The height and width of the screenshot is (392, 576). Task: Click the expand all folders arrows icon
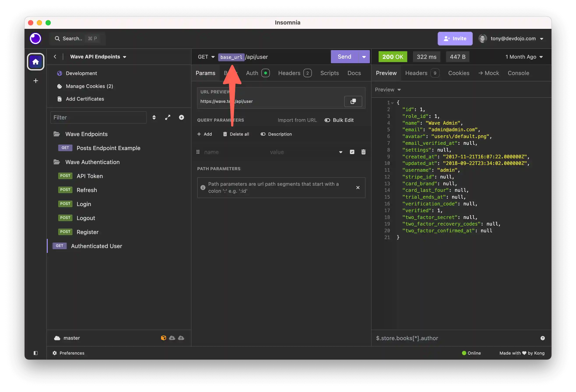(168, 117)
